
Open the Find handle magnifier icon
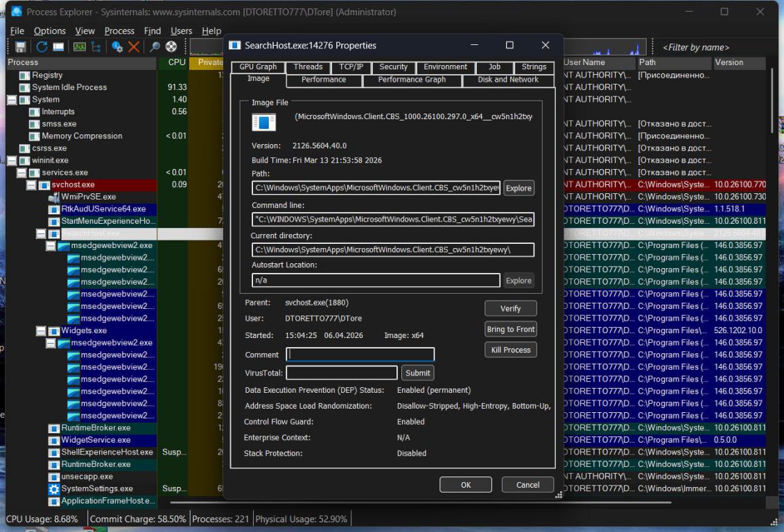click(x=155, y=47)
